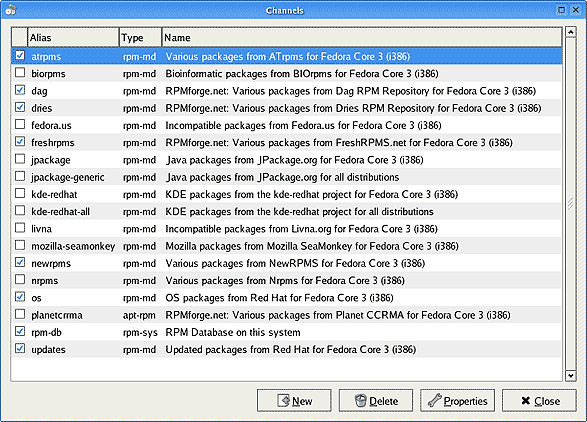
Task: Click the 'rpm-sys' type cell
Action: (x=140, y=333)
